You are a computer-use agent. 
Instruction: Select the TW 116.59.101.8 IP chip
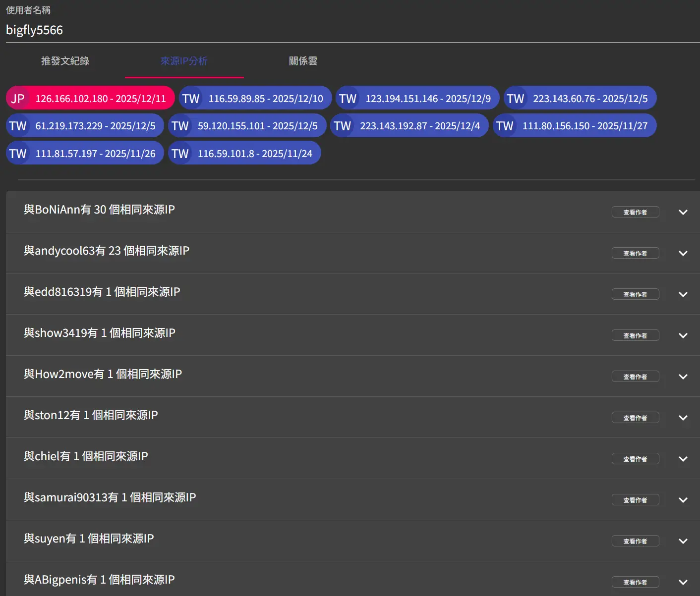click(244, 154)
